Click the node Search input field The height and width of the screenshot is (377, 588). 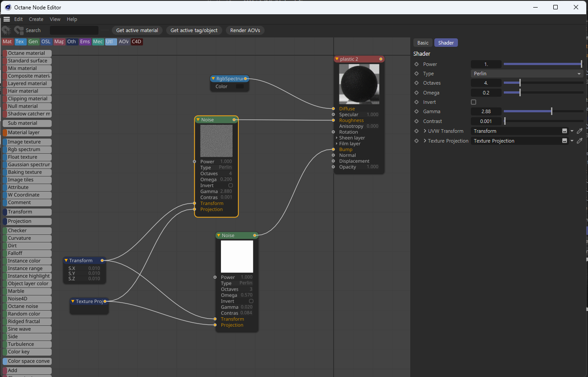point(74,30)
